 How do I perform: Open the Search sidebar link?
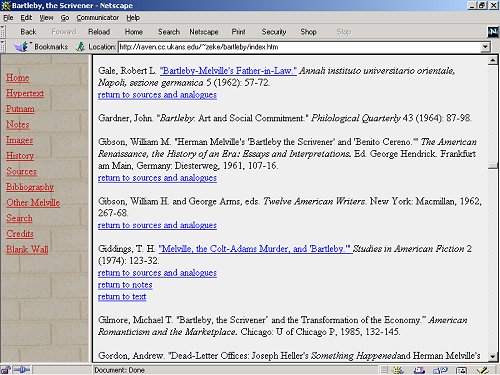[x=19, y=218]
